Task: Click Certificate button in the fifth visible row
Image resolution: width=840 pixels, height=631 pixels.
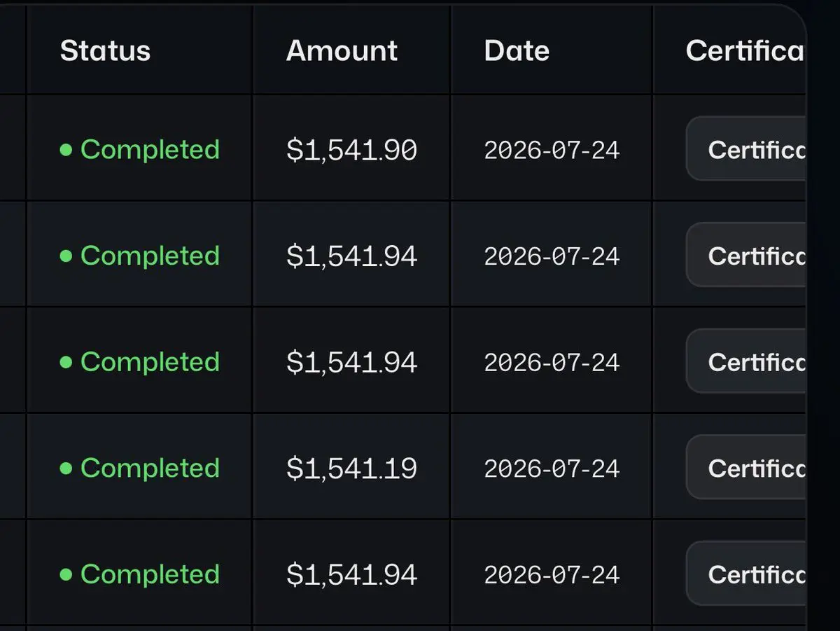Action: [x=746, y=574]
